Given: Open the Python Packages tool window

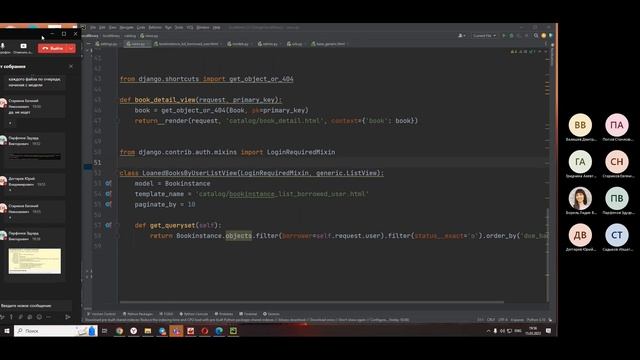Looking at the screenshot, I should coord(138,314).
